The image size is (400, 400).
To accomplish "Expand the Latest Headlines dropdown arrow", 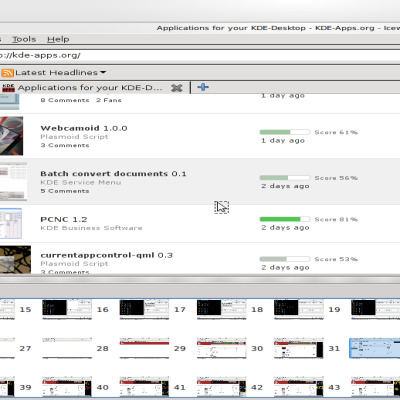I will coord(103,72).
